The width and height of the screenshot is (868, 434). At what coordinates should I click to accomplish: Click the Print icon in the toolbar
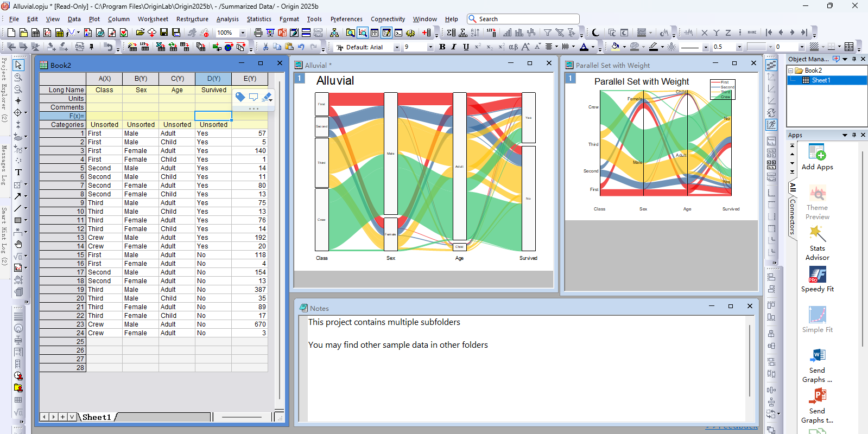[x=258, y=33]
